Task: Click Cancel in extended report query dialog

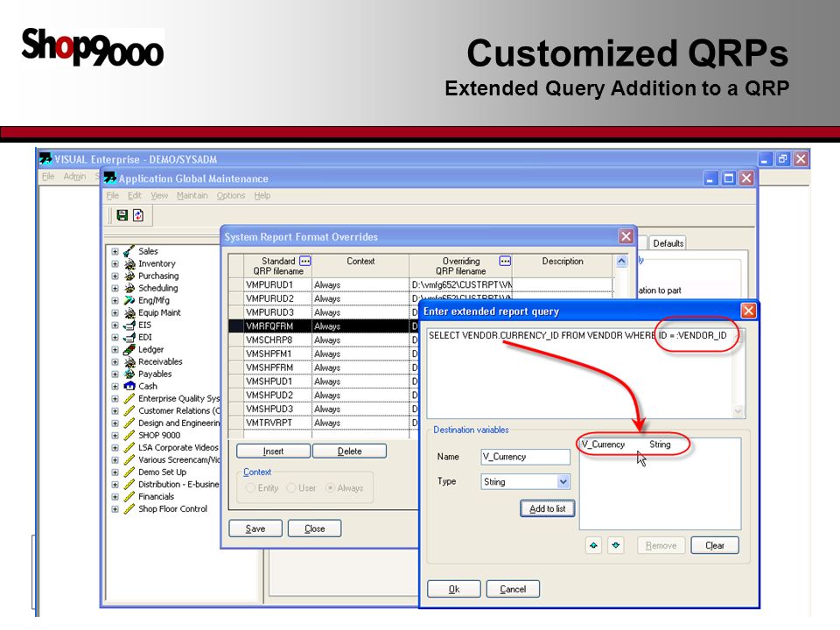Action: (513, 589)
